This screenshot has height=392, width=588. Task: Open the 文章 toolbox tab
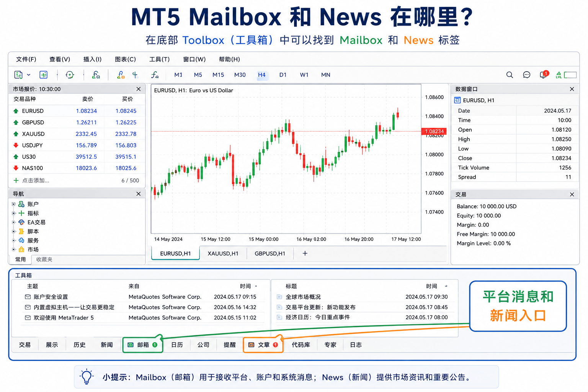263,345
